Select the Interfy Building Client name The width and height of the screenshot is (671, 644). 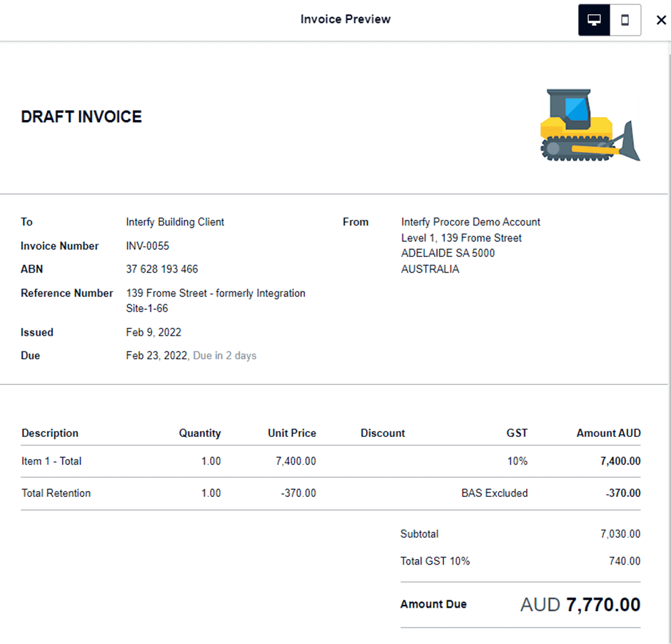point(175,222)
